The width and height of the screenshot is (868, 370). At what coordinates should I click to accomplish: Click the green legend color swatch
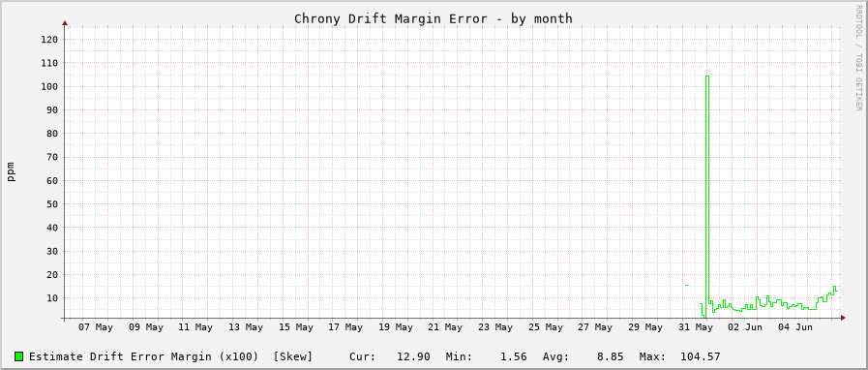coord(19,356)
